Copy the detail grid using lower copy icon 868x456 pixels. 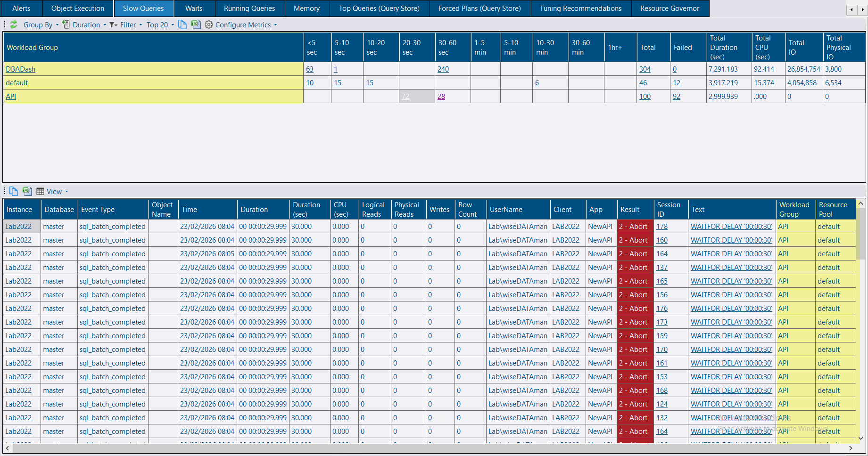14,191
